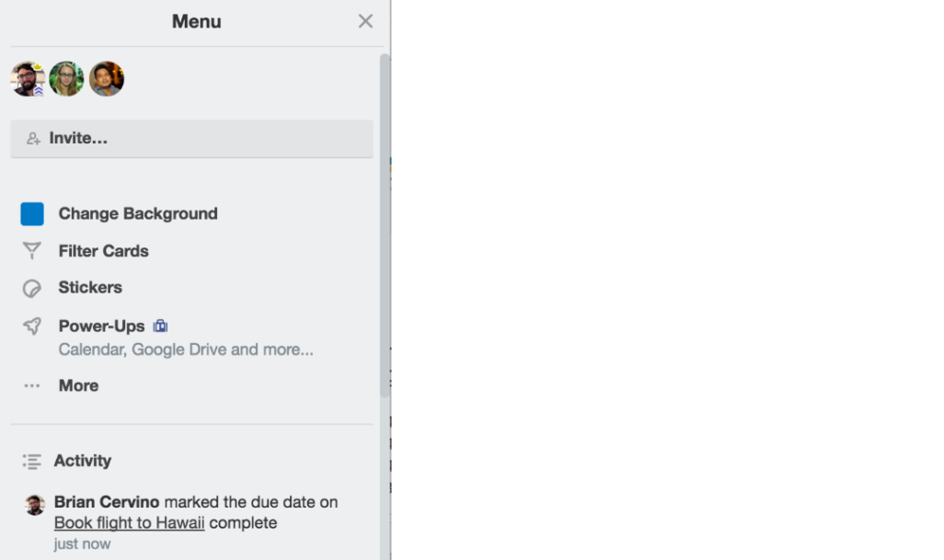Click the briefcase badge beside Power-Ups

(160, 326)
